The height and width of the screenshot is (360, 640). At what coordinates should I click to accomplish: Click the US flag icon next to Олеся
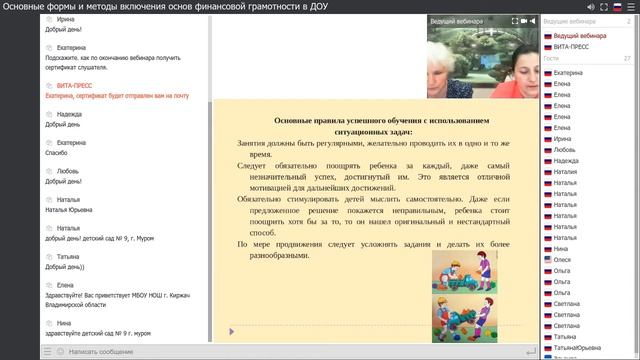(548, 259)
